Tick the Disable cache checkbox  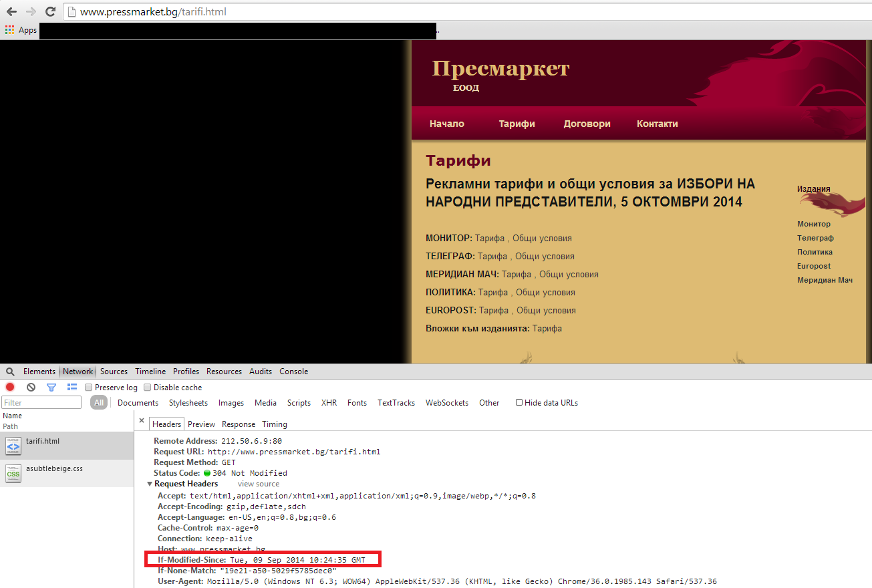pyautogui.click(x=148, y=388)
